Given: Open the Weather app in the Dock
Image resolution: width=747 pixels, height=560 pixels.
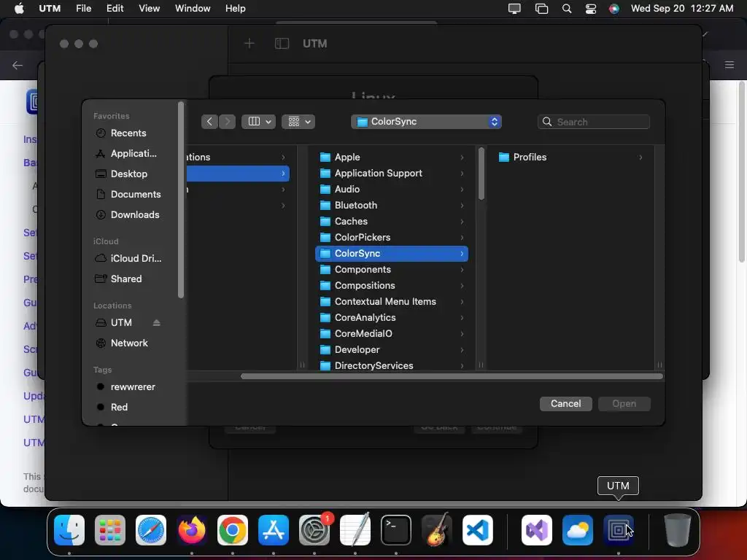Looking at the screenshot, I should click(578, 530).
